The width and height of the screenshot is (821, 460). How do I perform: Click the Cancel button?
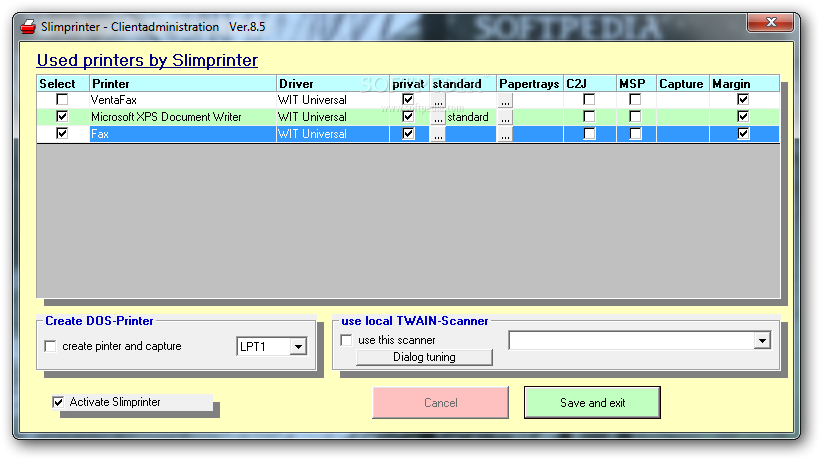click(440, 402)
